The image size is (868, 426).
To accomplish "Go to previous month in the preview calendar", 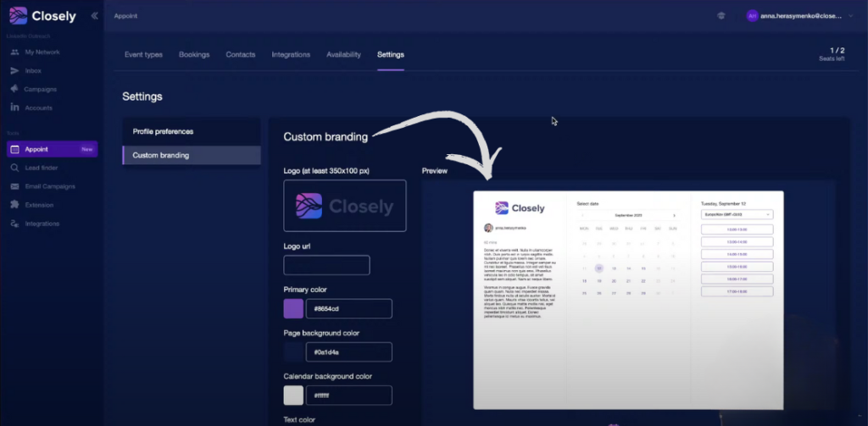I will click(x=581, y=215).
